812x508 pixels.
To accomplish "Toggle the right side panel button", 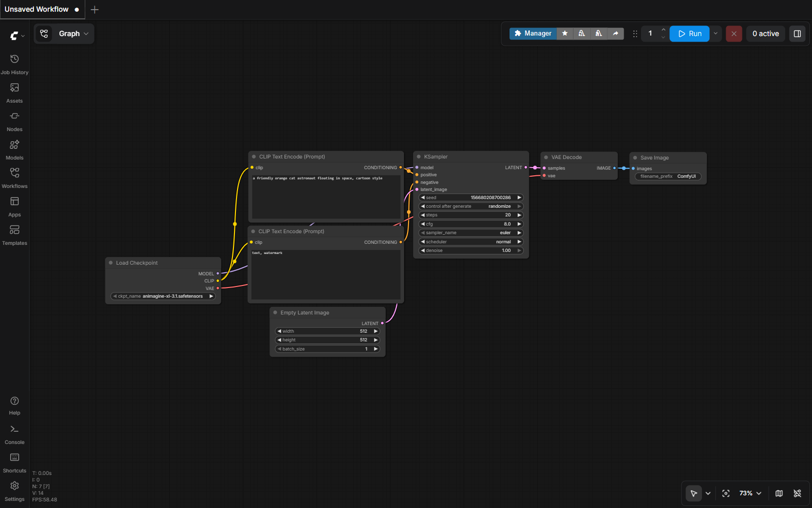I will click(797, 34).
